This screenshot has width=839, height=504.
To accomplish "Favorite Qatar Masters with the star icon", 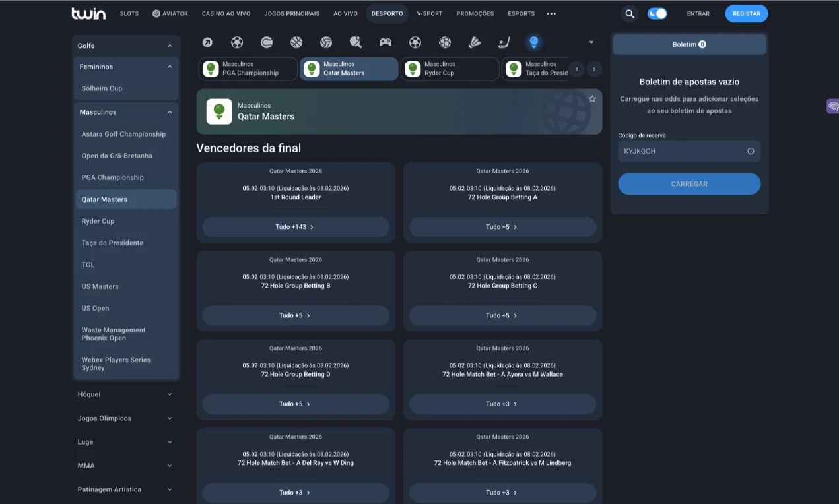I will coord(592,99).
